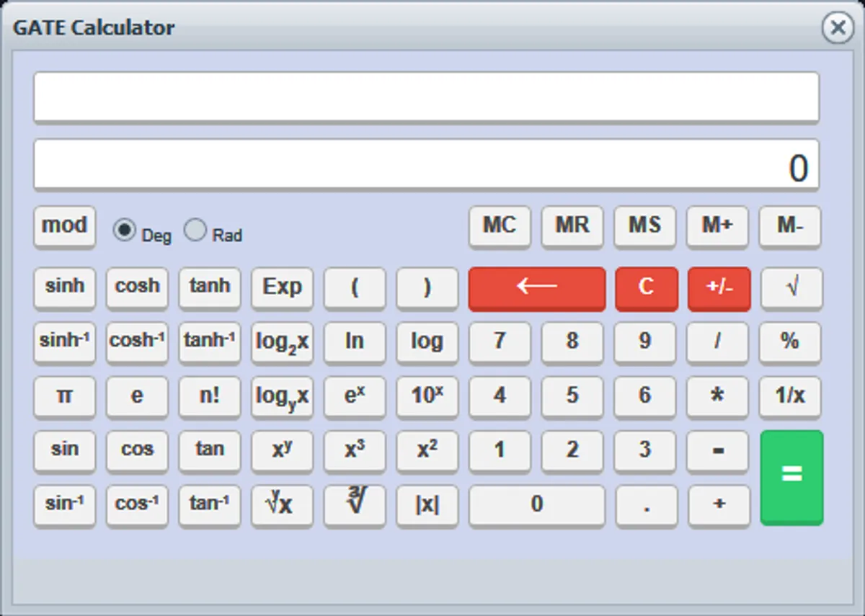The image size is (865, 616).
Task: Click the cos button
Action: (137, 451)
